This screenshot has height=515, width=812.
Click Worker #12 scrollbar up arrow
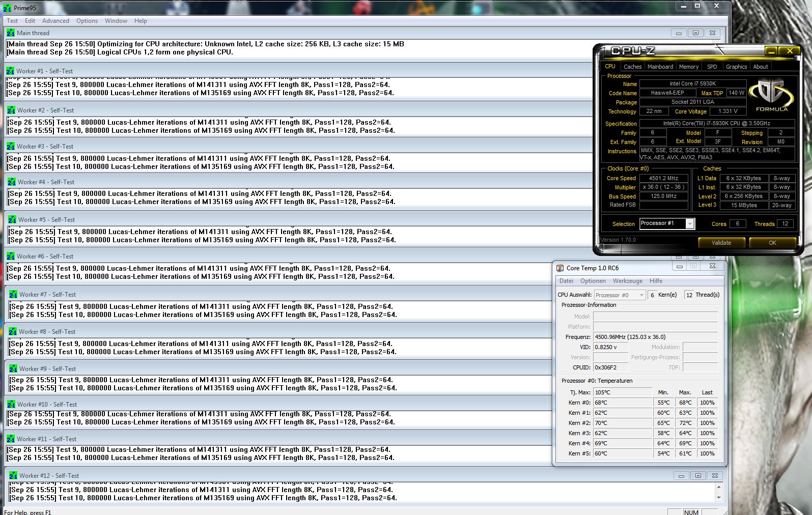pyautogui.click(x=719, y=487)
